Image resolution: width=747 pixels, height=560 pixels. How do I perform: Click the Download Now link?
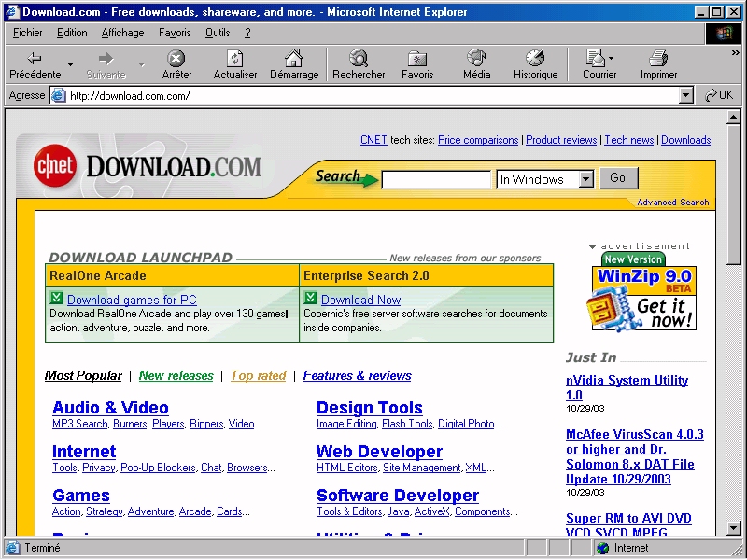(x=360, y=300)
